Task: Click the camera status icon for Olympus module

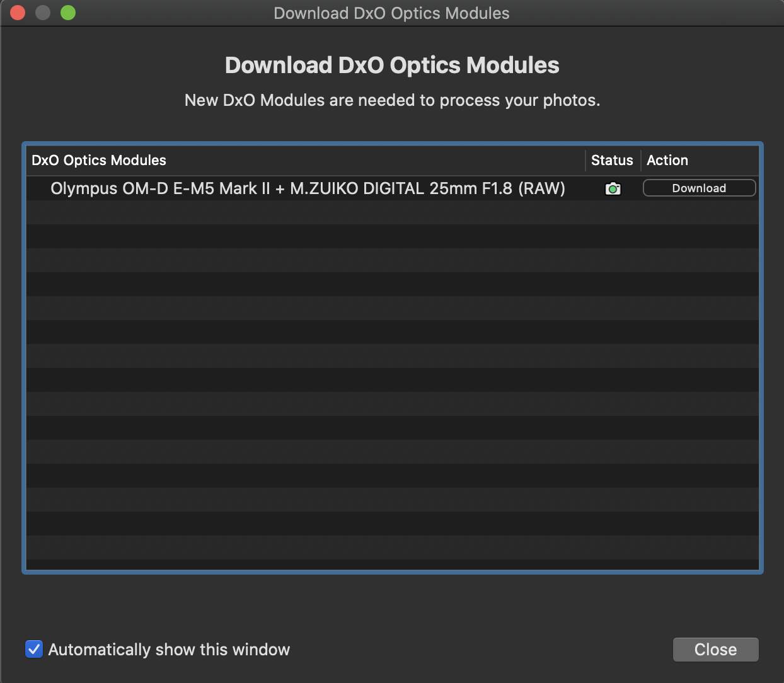Action: pyautogui.click(x=613, y=188)
